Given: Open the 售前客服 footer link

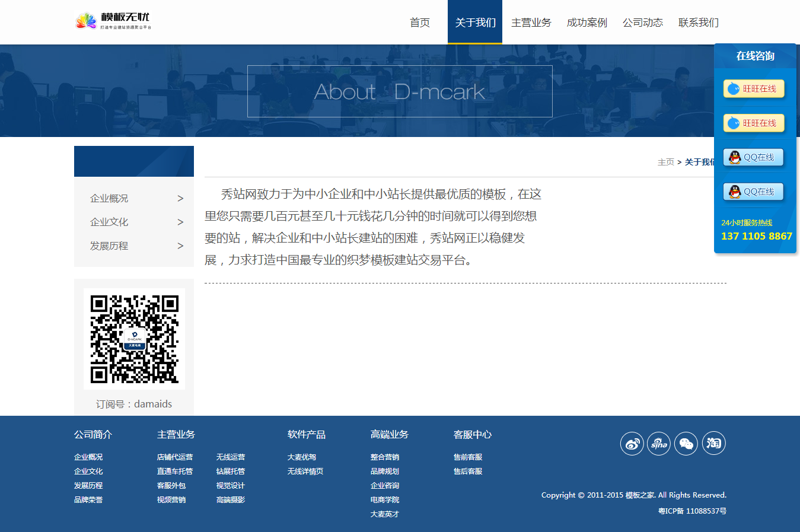Looking at the screenshot, I should (468, 457).
